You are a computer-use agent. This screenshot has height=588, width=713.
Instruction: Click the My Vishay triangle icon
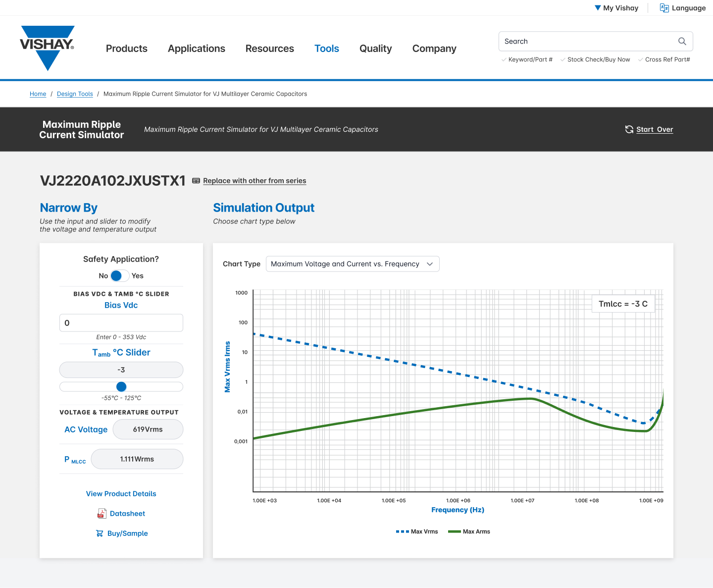click(x=598, y=8)
